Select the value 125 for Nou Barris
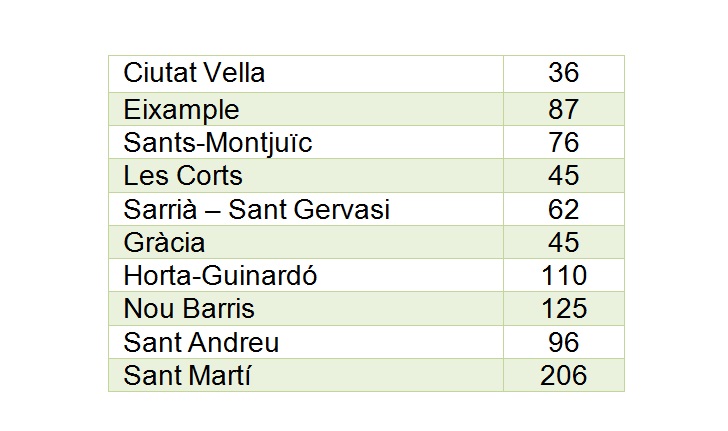Image resolution: width=728 pixels, height=431 pixels. (x=564, y=309)
